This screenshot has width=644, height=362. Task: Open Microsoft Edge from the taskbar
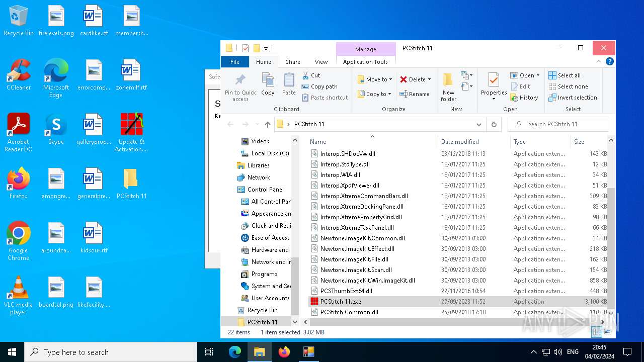[235, 352]
